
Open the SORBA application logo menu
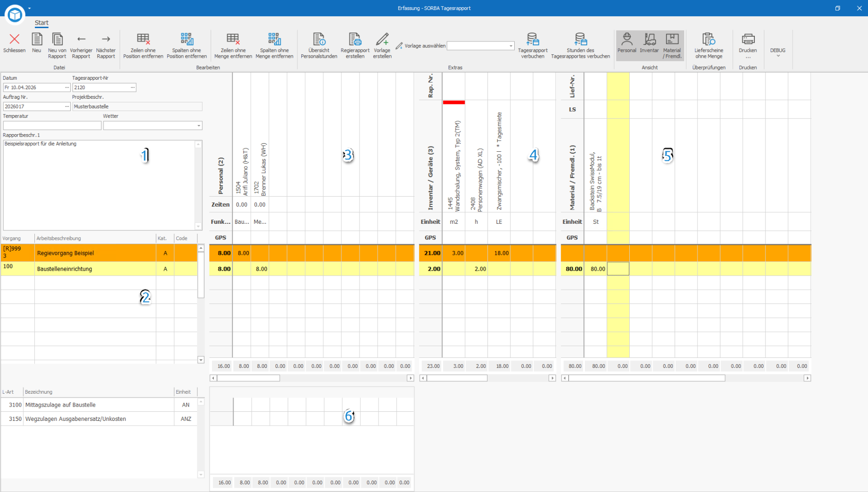pos(15,15)
